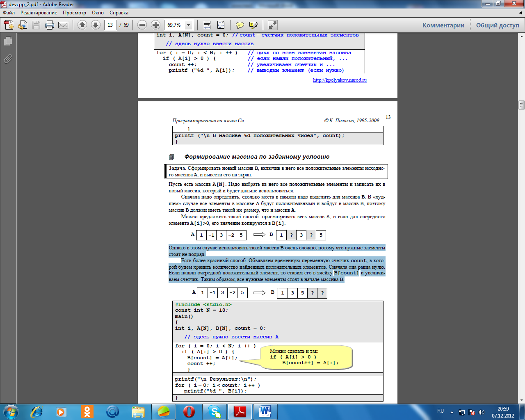Click the header text '© К. Поляков, 1995-2009'
Screen dimensions: 525x420
point(352,121)
